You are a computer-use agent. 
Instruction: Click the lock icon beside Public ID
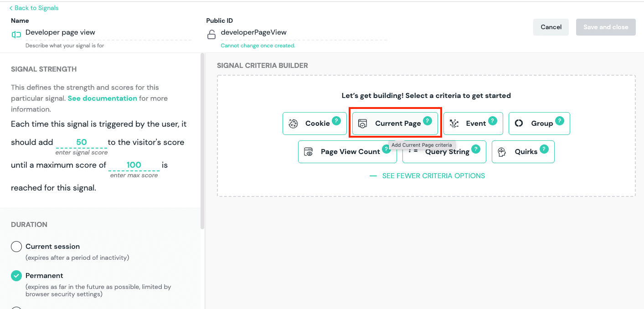click(211, 35)
